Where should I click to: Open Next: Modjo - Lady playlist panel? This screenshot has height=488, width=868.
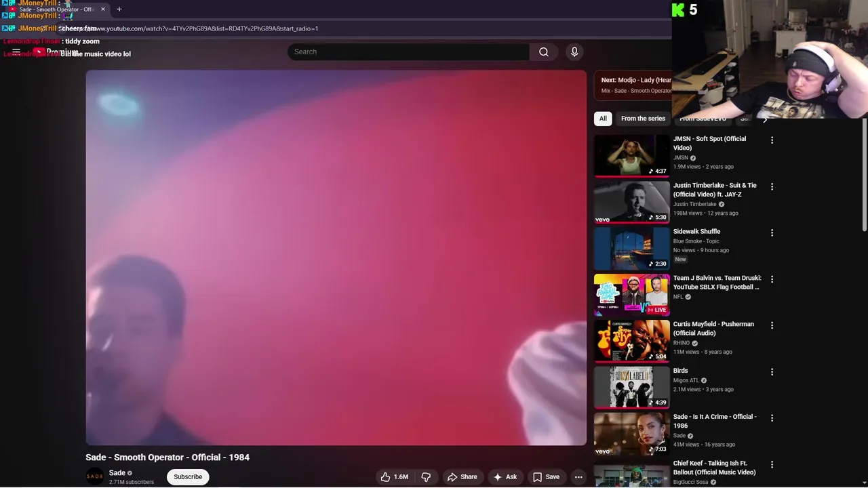(633, 85)
